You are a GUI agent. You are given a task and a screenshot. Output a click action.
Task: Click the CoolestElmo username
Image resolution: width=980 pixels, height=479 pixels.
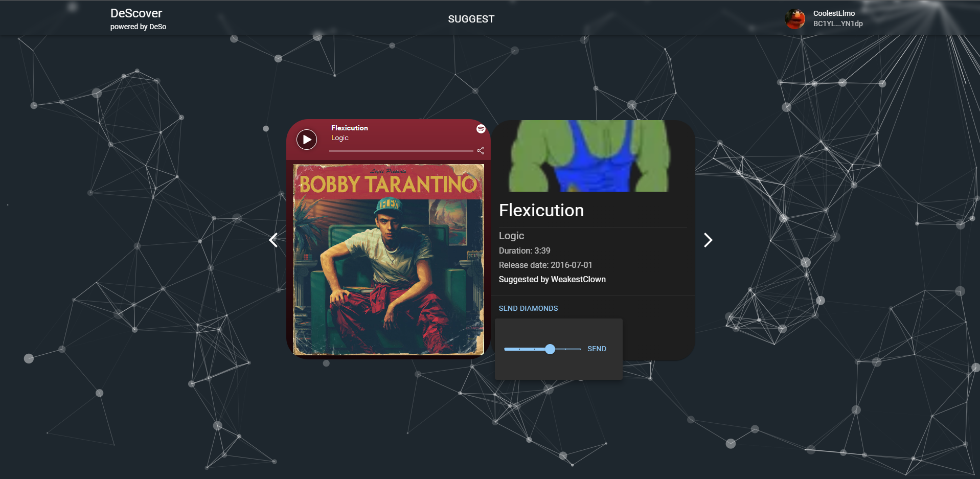coord(834,13)
